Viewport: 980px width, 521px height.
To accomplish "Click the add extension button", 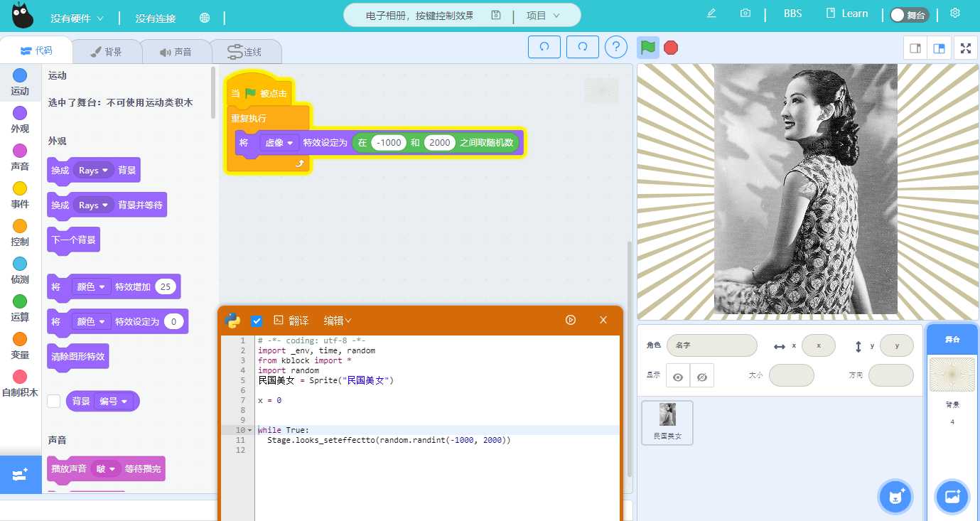I will (21, 474).
